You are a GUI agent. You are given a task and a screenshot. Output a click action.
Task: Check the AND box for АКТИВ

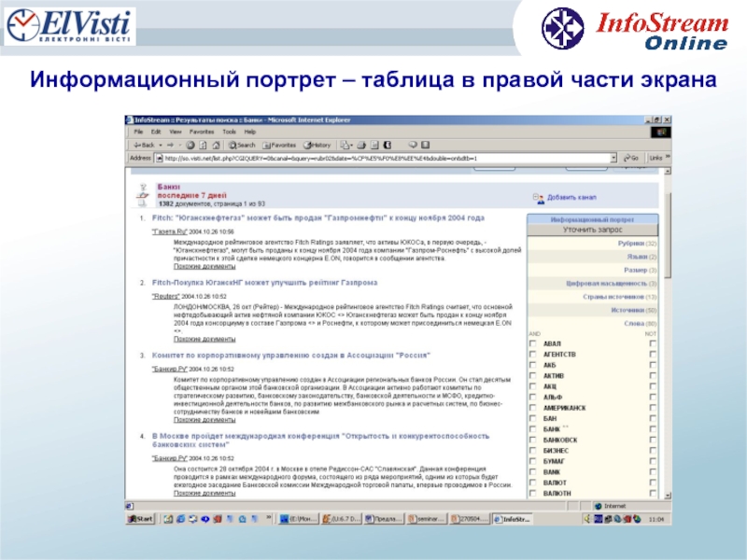pos(533,376)
